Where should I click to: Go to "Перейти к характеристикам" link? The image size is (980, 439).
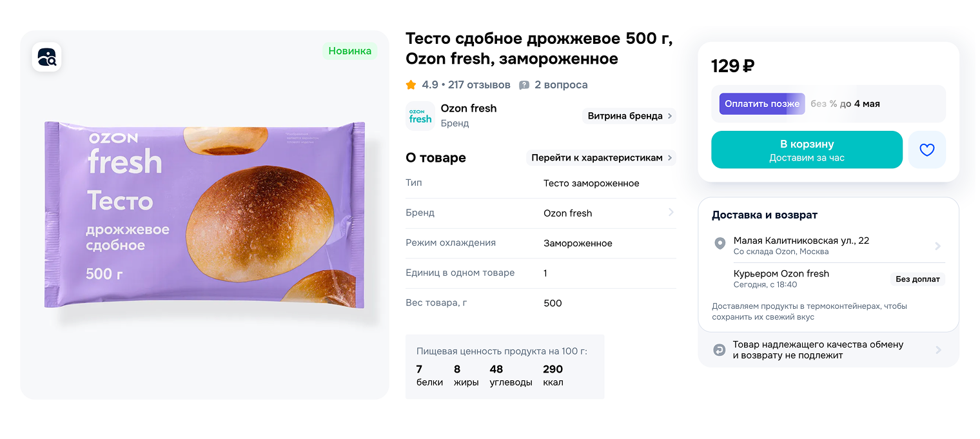point(601,158)
